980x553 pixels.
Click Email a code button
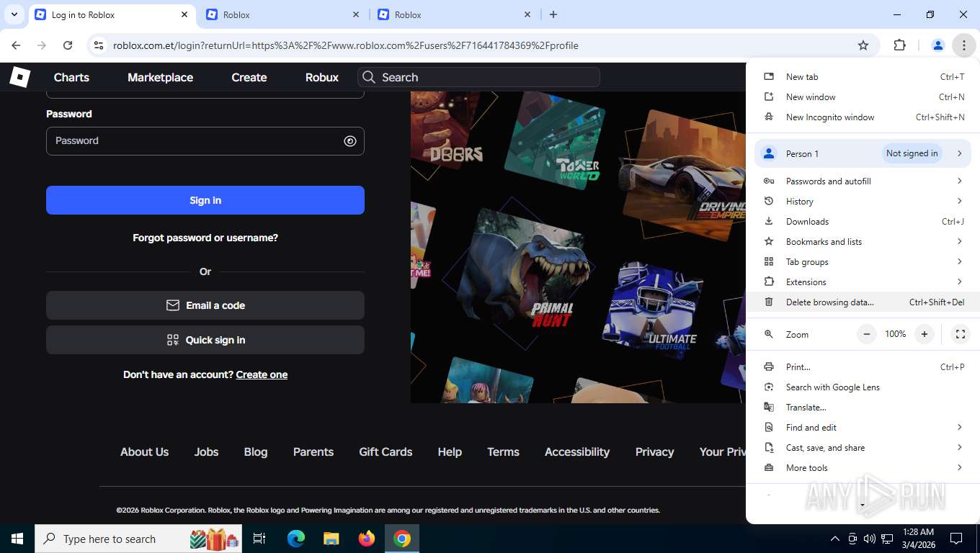[x=205, y=305]
